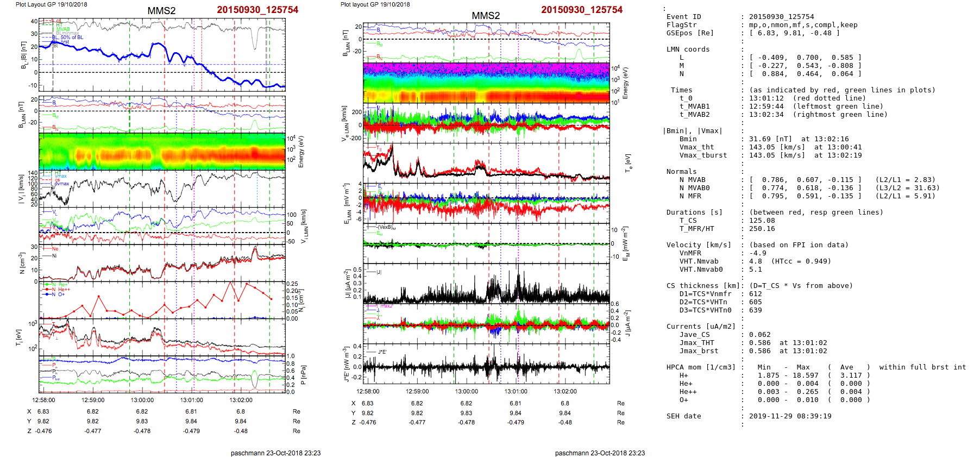This screenshot has height=457, width=980.
Task: Click the 'Jave_CS' current label
Action: 695,335
